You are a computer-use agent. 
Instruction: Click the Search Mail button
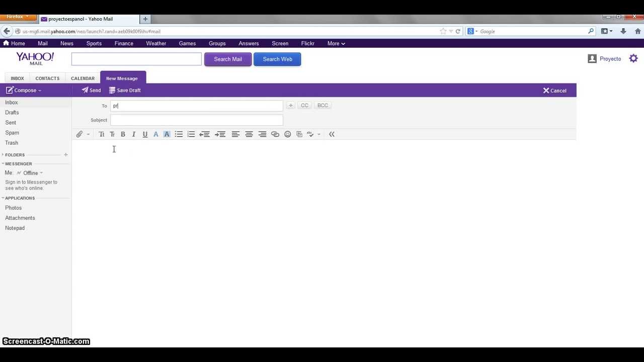pyautogui.click(x=228, y=59)
